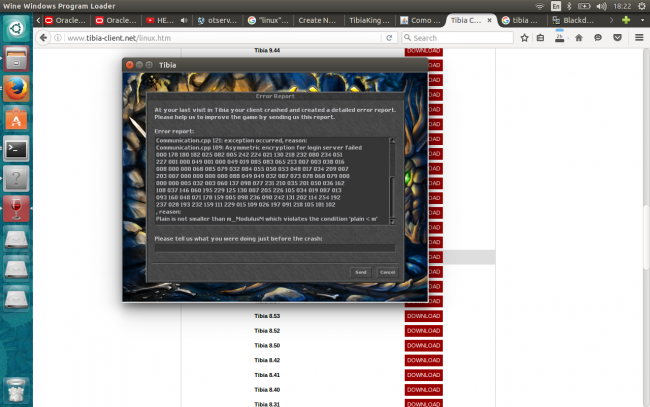Image resolution: width=650 pixels, height=407 pixels.
Task: Open the system gear session menu
Action: [x=642, y=6]
